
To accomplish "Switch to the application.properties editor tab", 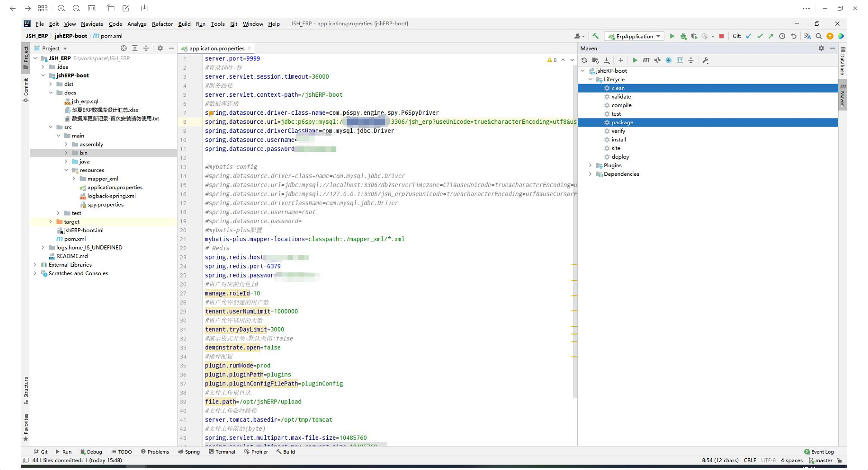I will coord(217,48).
